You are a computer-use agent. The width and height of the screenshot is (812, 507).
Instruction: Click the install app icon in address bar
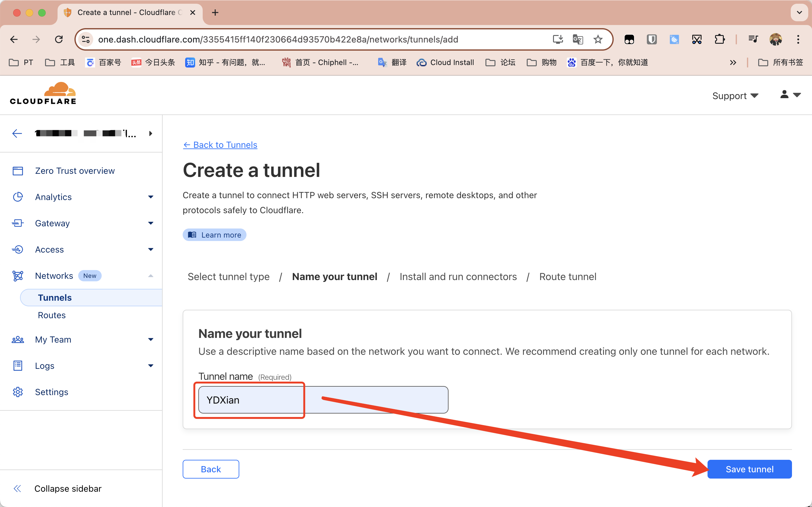(x=557, y=40)
